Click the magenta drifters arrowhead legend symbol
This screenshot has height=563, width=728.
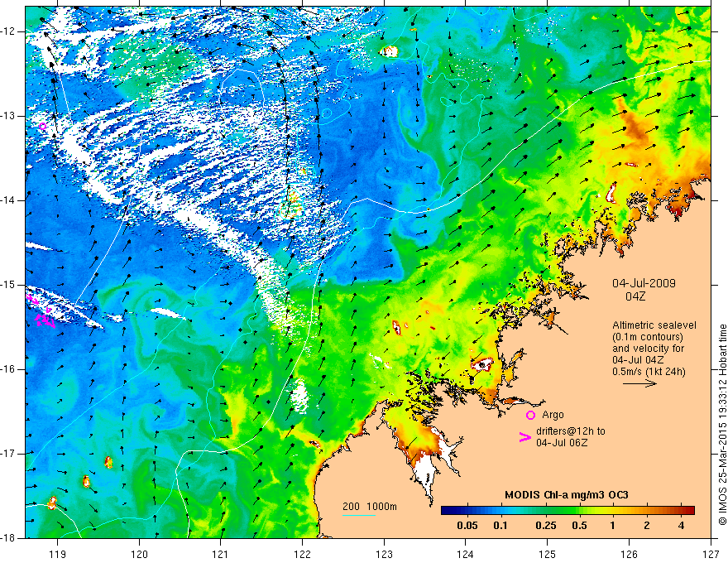click(x=524, y=437)
